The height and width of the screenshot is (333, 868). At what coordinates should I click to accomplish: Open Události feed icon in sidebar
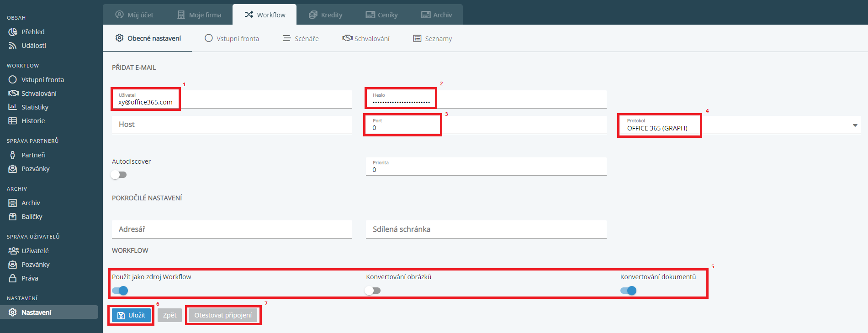[x=13, y=46]
